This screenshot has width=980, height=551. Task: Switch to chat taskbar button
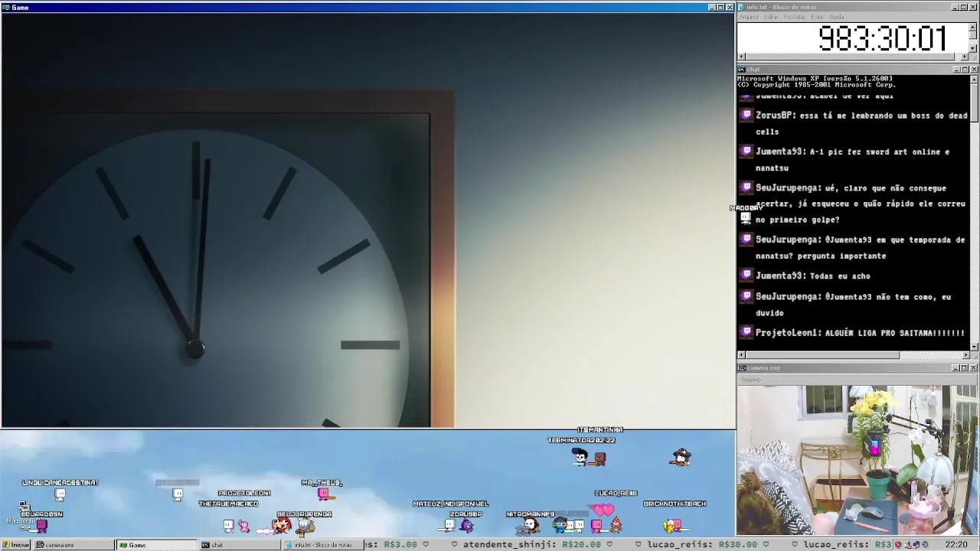[x=239, y=545]
